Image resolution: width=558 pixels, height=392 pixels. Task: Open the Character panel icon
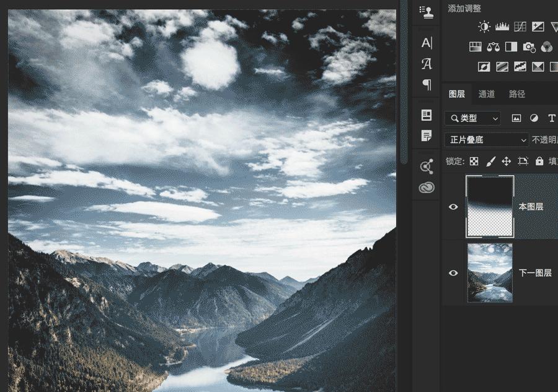point(427,43)
